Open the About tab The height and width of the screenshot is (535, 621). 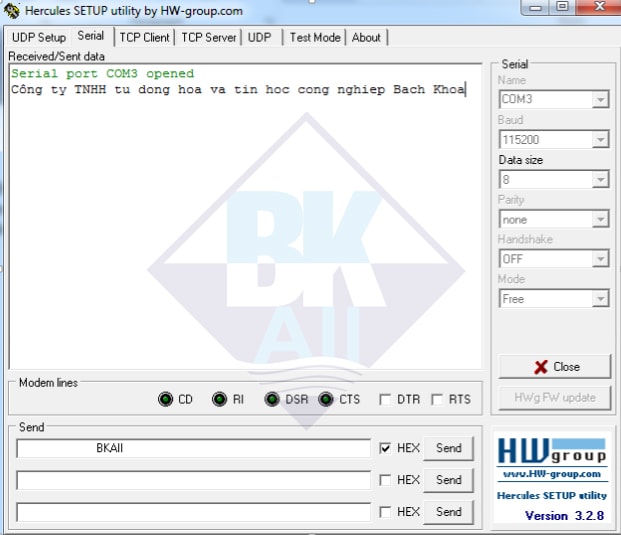point(366,38)
